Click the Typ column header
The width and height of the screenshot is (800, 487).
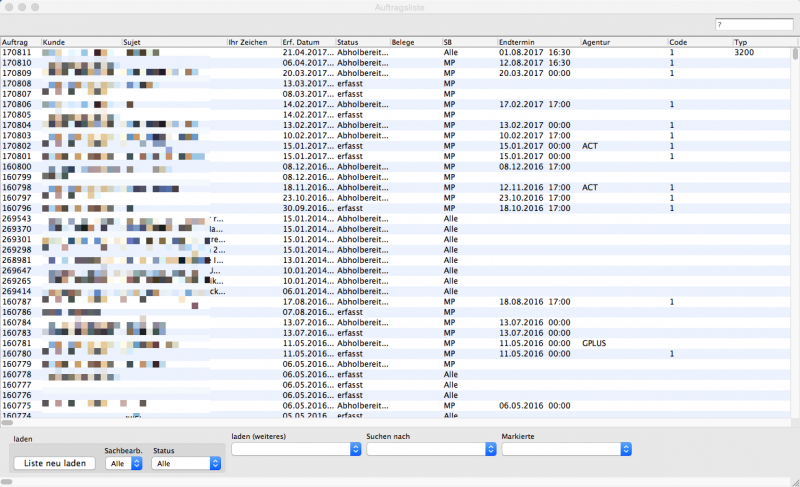click(762, 42)
